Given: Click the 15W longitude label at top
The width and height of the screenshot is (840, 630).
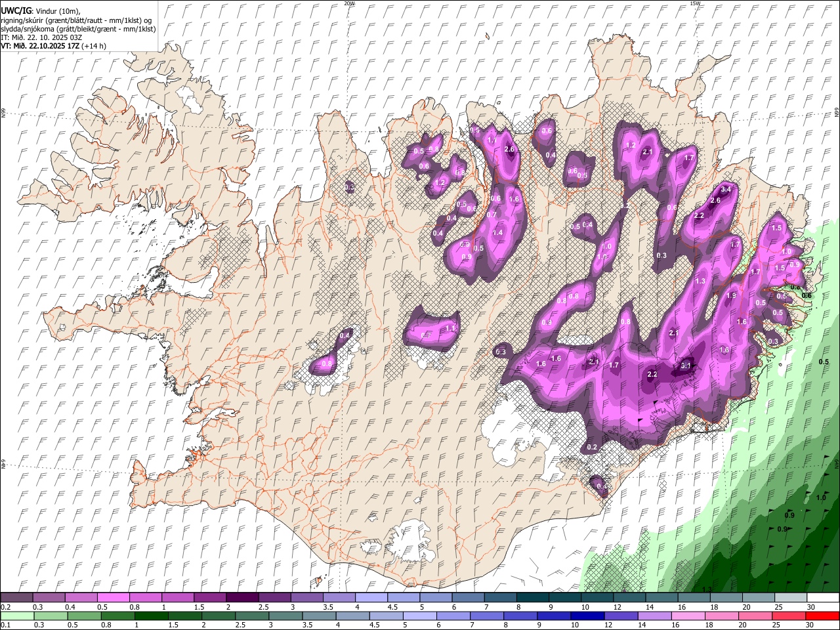Looking at the screenshot, I should tap(695, 3).
